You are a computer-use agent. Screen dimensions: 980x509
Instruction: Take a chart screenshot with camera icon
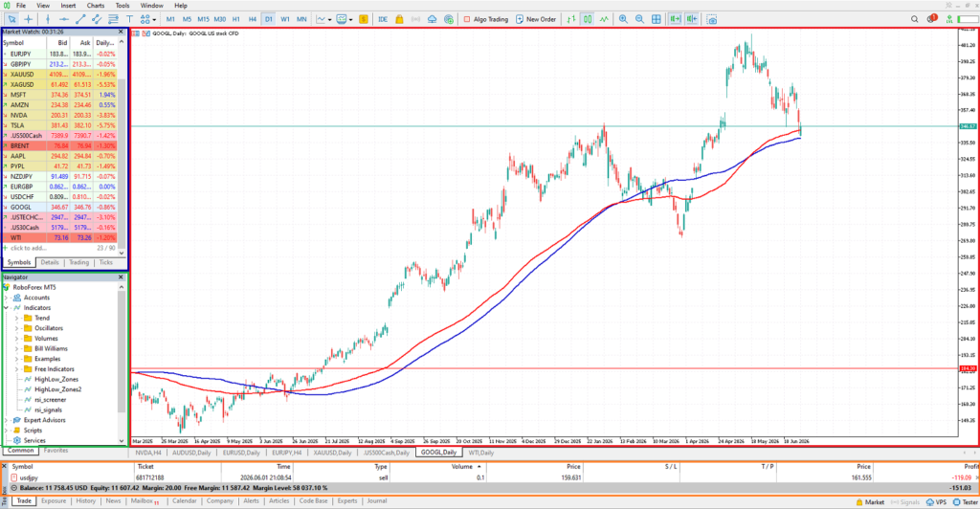[712, 19]
